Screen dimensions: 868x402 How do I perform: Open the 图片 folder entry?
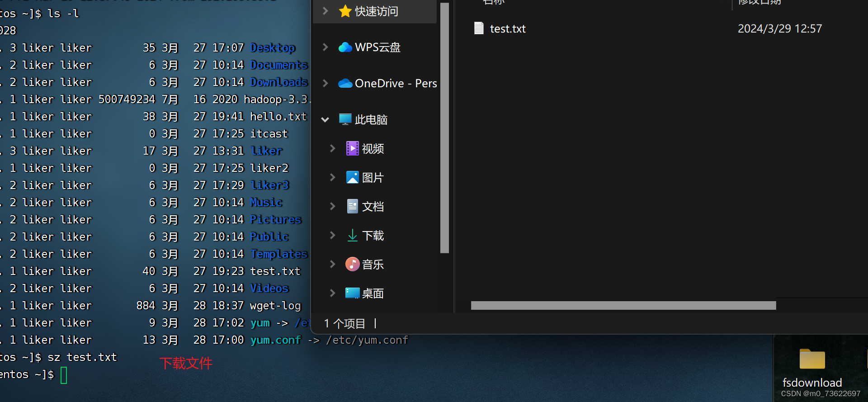pos(373,177)
